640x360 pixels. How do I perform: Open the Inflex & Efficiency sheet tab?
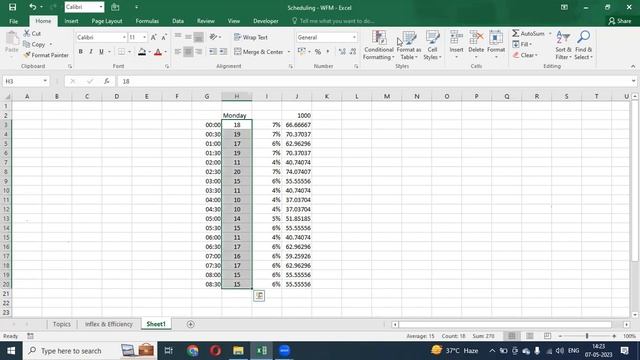pos(109,324)
